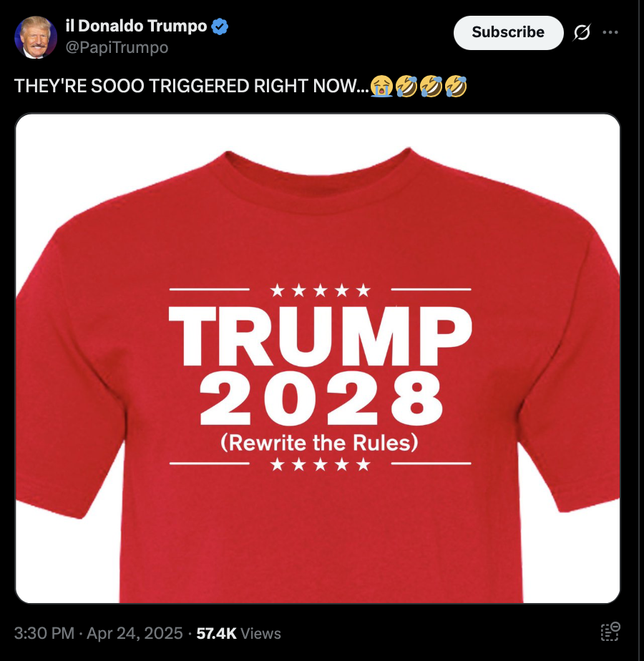Click the loudly crying face emoji
Screen dimensions: 644x661
click(x=381, y=86)
